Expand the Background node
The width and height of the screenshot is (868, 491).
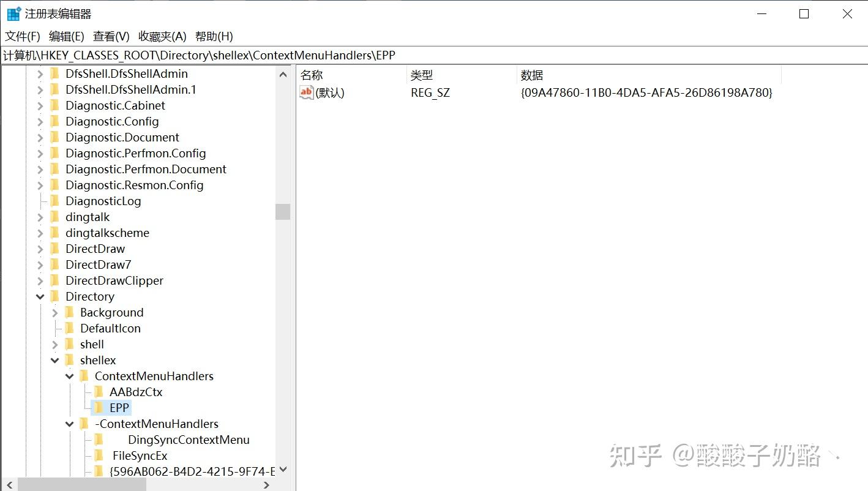coord(54,312)
